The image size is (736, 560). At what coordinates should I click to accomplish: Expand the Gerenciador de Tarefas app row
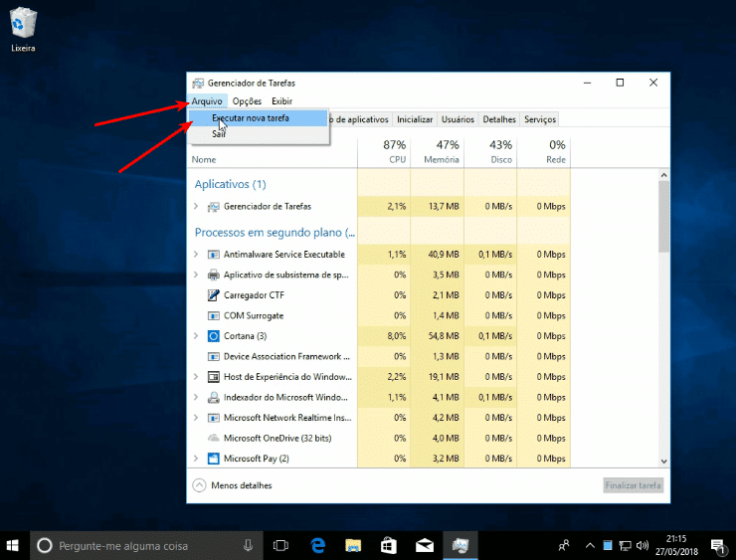[x=196, y=206]
